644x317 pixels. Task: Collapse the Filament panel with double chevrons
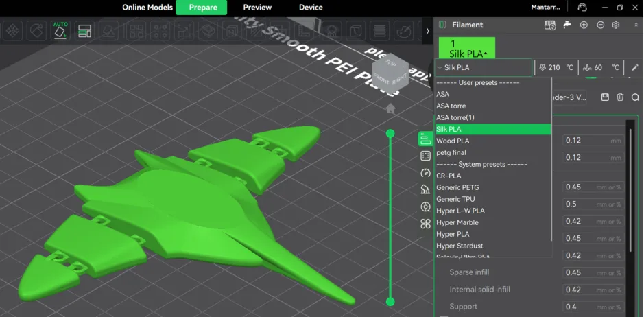point(636,25)
